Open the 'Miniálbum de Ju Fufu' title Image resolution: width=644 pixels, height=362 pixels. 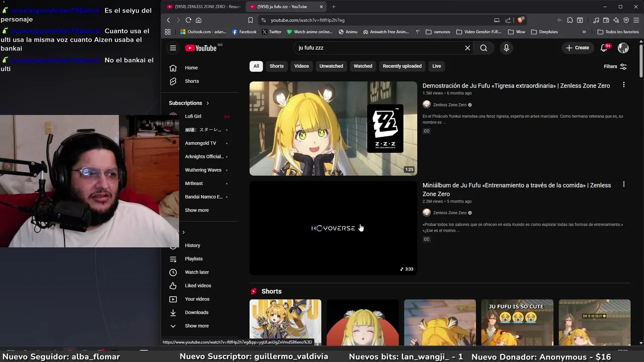pyautogui.click(x=517, y=190)
